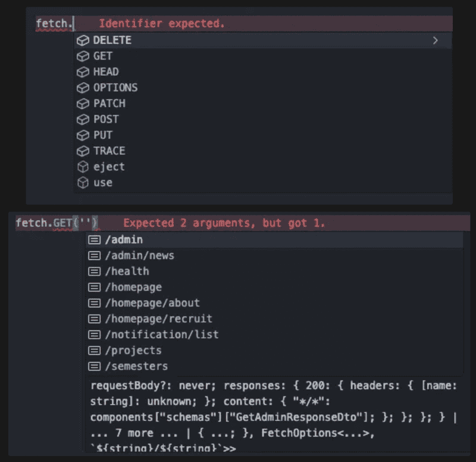Screen dimensions: 476x462
Task: Click the method icon beside eject
Action: pos(83,167)
